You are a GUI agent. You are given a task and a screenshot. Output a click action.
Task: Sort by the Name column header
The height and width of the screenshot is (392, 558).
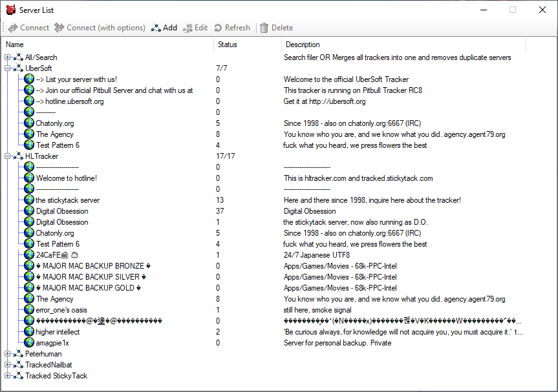[107, 45]
